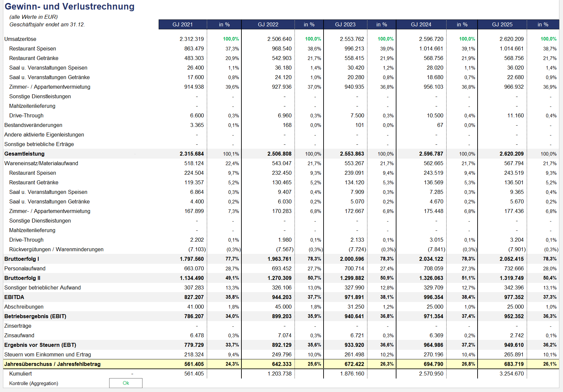Click EBIT value 786.207

click(x=194, y=316)
